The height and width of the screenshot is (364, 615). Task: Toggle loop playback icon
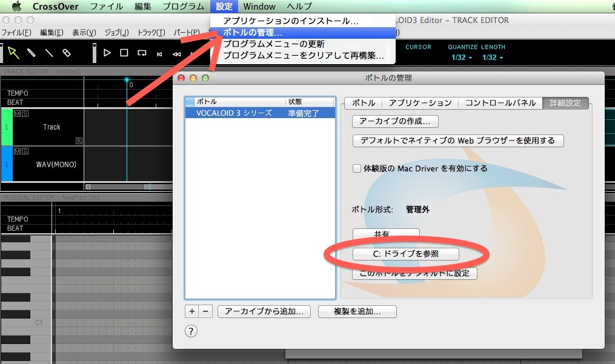[x=142, y=53]
